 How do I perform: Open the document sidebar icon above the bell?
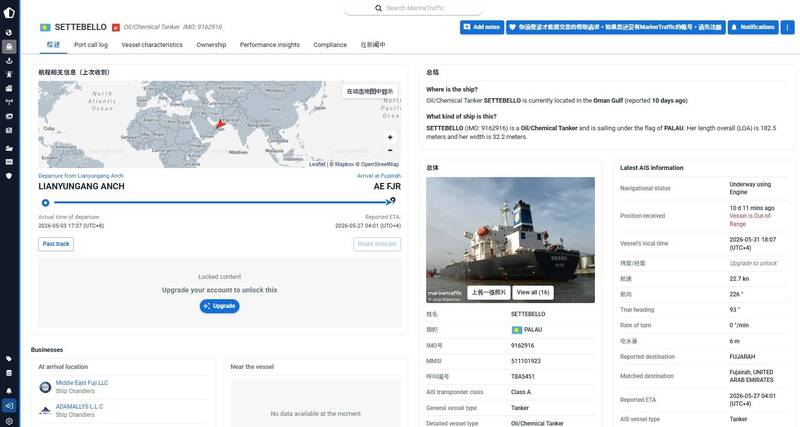coord(9,373)
